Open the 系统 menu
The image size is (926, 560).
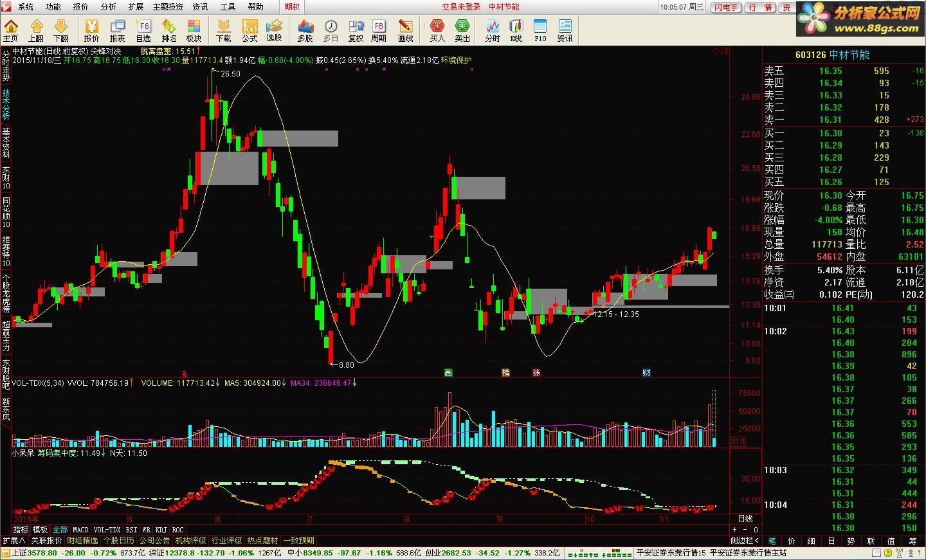[26, 7]
